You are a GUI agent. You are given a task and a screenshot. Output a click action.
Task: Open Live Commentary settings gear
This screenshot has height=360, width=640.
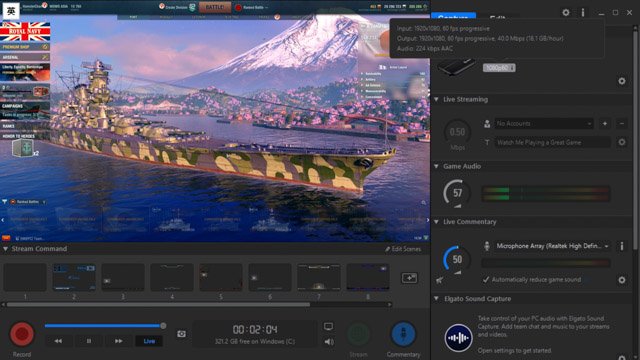tap(622, 280)
